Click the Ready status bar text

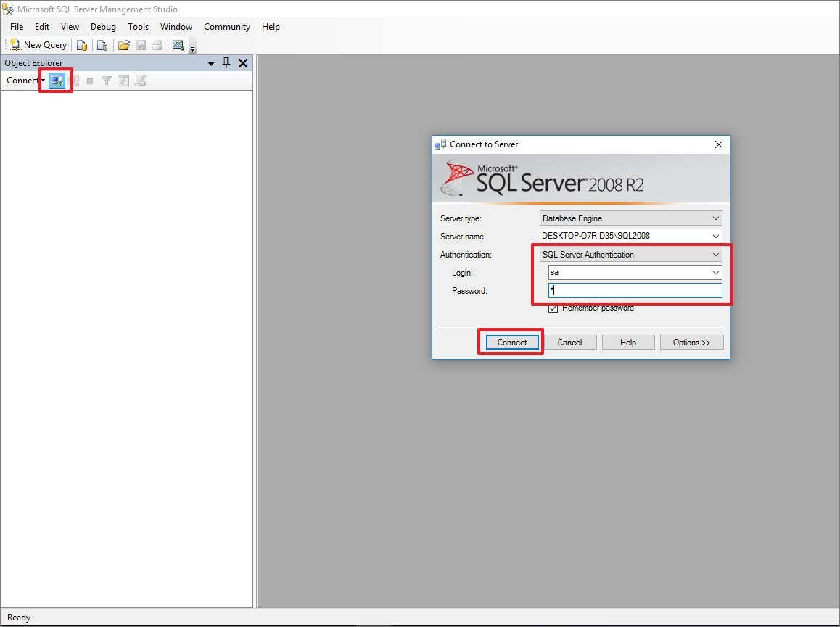[x=19, y=618]
